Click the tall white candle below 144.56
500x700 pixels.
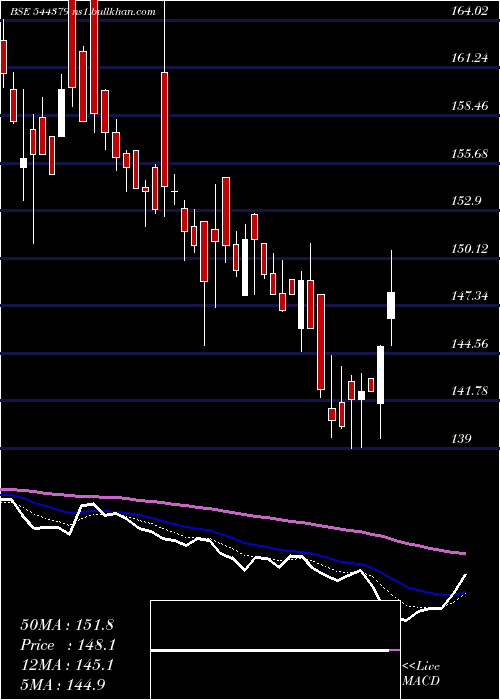point(380,375)
